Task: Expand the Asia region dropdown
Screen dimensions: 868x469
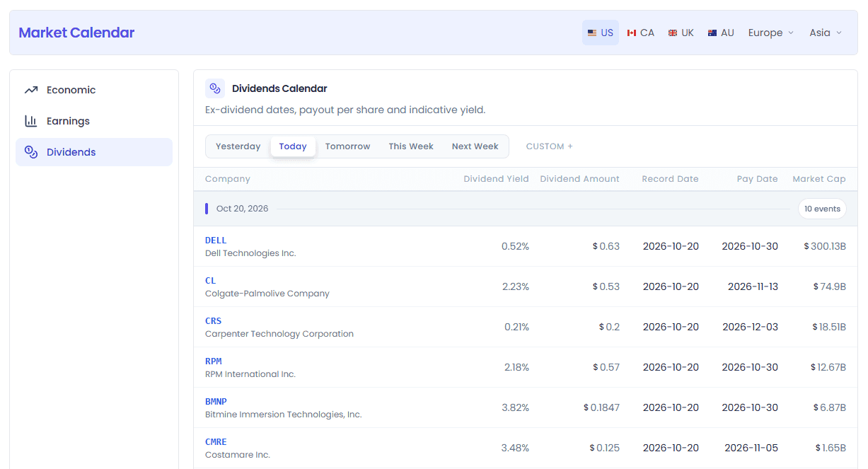Action: 826,33
